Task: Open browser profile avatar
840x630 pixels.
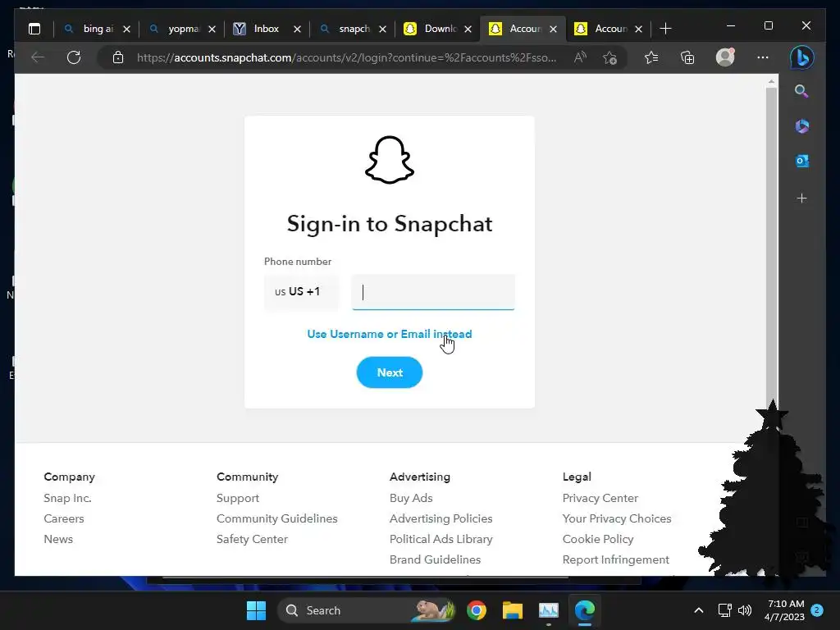Action: (x=725, y=57)
